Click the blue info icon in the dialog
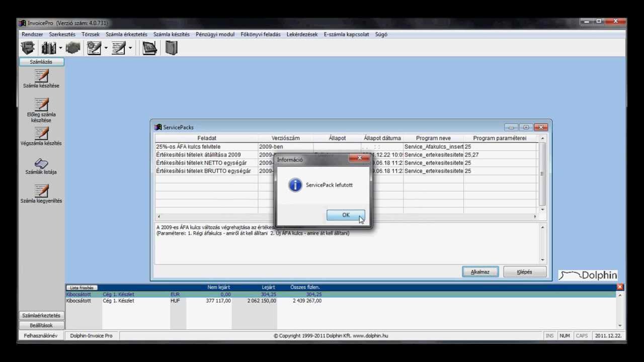Viewport: 644px width, 362px height. click(295, 185)
